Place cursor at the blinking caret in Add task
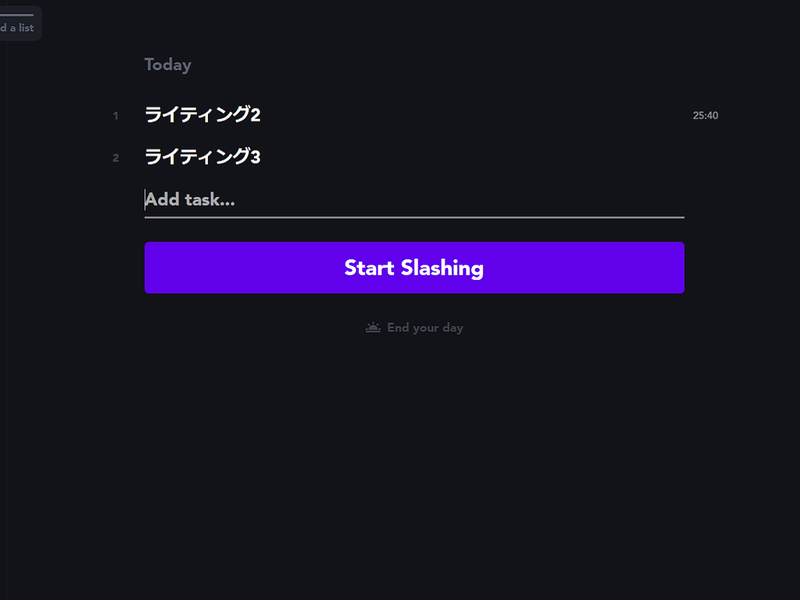The height and width of the screenshot is (600, 800). click(145, 199)
